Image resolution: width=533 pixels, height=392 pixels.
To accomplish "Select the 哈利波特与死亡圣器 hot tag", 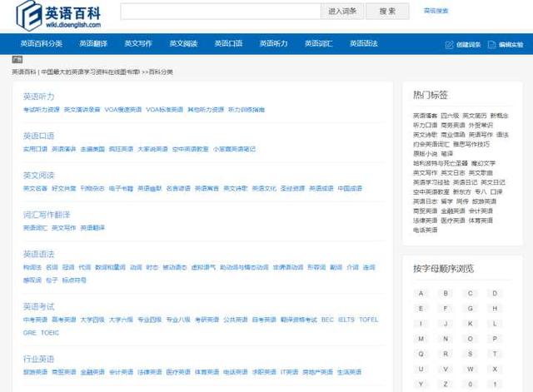I will (x=441, y=163).
